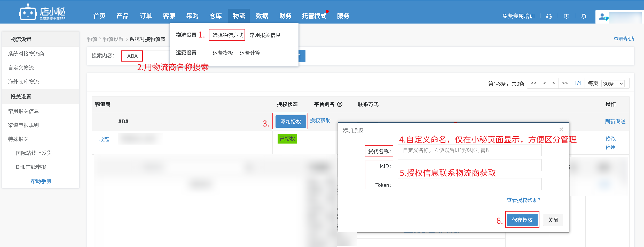Focus the 货代名称 input field
The height and width of the screenshot is (247, 644).
pos(469,150)
